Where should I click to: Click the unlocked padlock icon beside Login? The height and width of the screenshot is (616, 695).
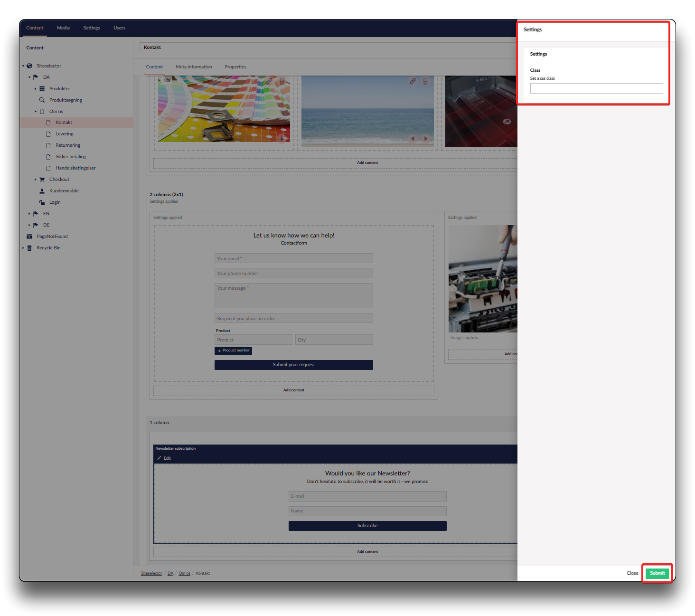[x=42, y=202]
